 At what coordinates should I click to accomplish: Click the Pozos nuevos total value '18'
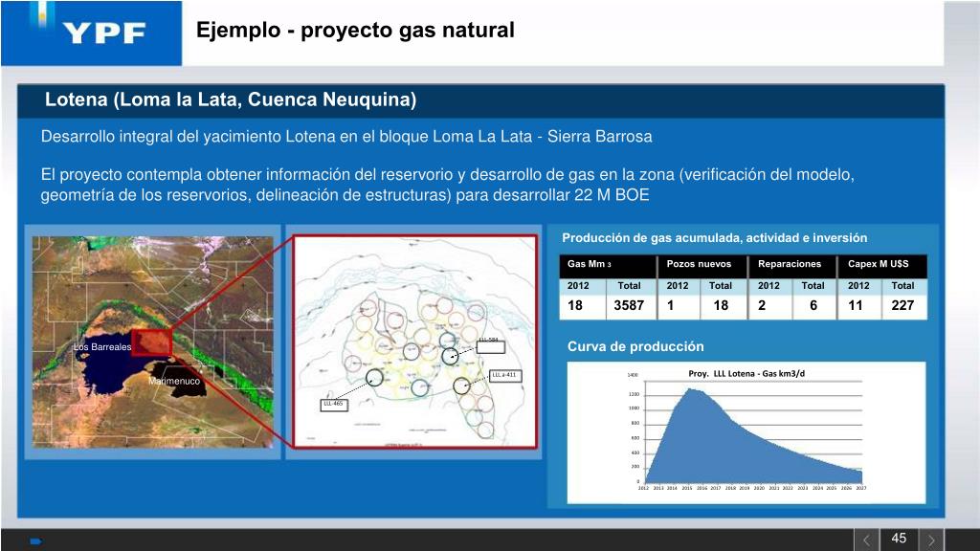pyautogui.click(x=721, y=305)
